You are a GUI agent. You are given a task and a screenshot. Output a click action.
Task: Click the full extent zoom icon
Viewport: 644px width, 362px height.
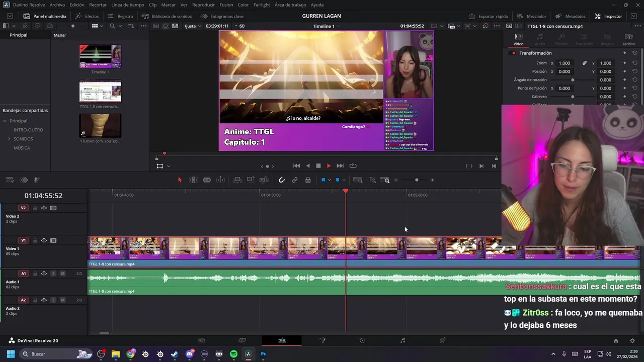coord(358,180)
